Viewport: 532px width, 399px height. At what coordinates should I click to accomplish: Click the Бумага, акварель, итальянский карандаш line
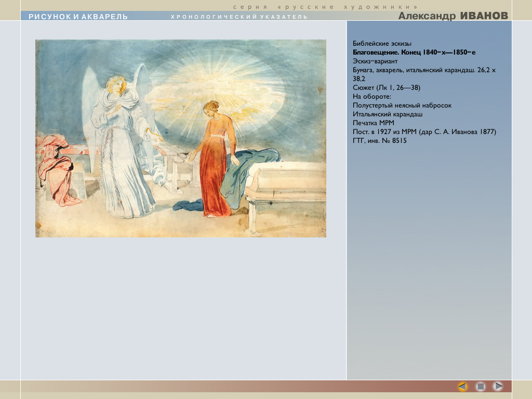click(424, 70)
